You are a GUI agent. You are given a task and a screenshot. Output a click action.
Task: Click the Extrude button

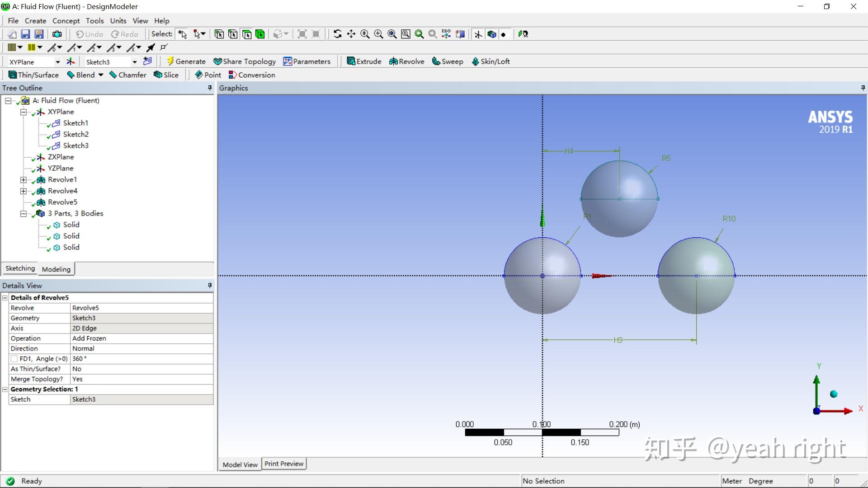364,61
